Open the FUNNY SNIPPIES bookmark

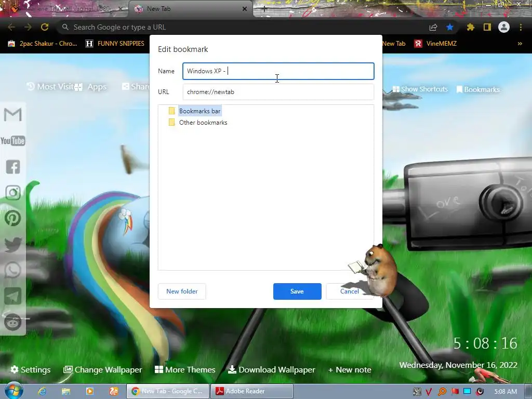(x=115, y=44)
